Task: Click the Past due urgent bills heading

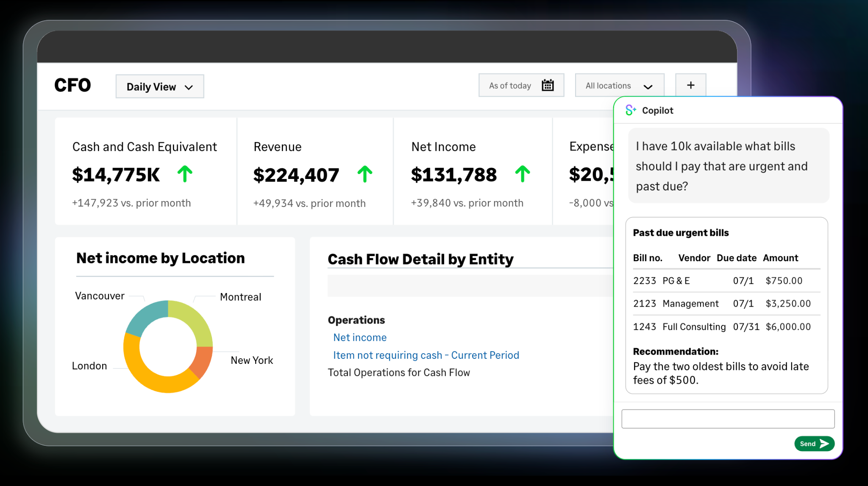Action: point(681,233)
